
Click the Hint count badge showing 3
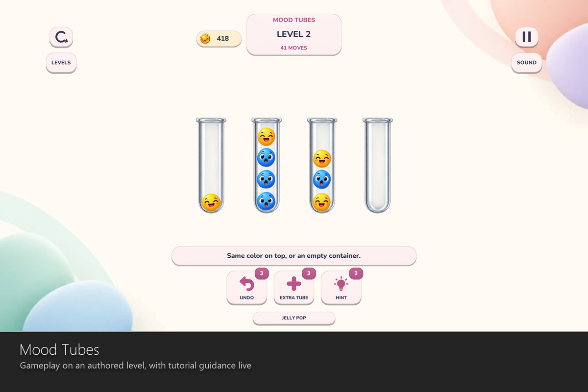356,273
